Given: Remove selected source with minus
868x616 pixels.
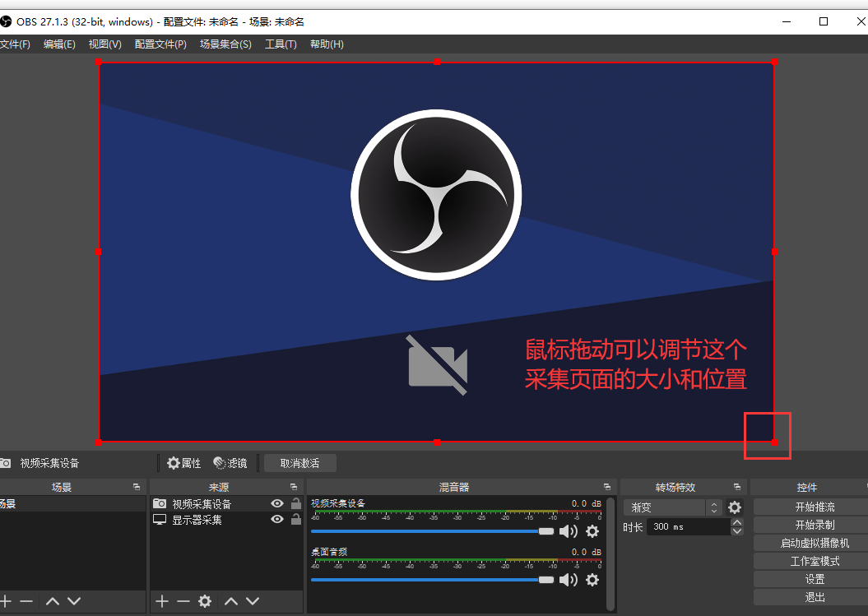Looking at the screenshot, I should point(183,601).
